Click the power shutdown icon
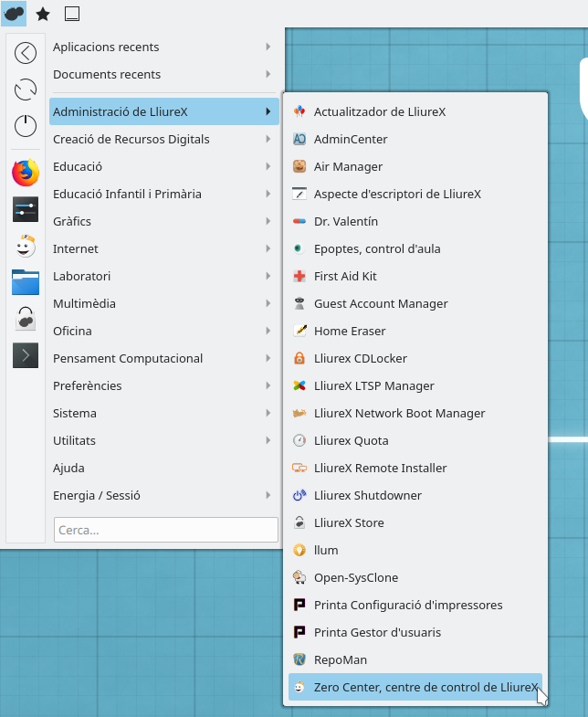Screen dimensions: 588x717 coord(26,126)
